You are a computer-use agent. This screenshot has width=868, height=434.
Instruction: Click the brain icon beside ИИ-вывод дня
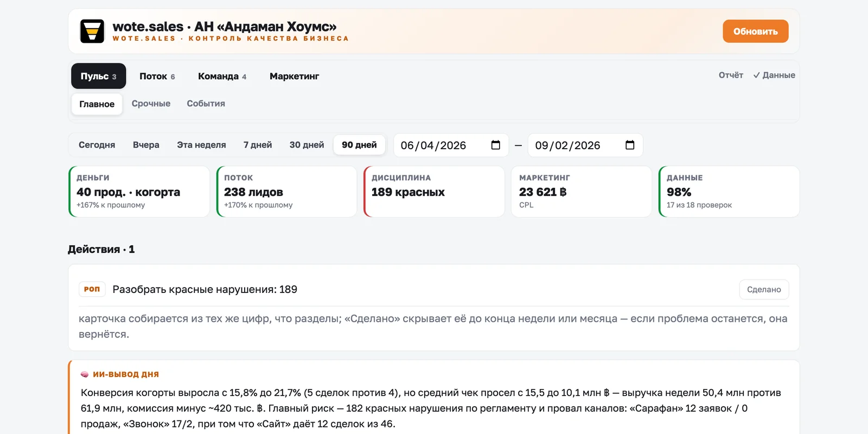point(85,374)
